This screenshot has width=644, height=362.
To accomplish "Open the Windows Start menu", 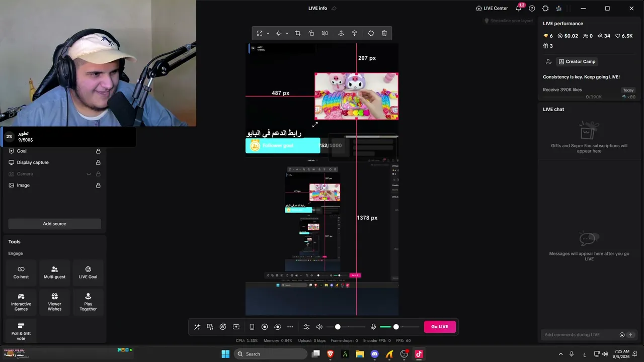I will [x=225, y=354].
